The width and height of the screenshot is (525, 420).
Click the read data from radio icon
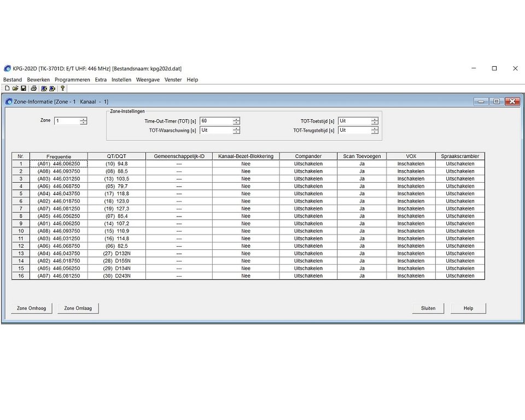click(x=44, y=88)
